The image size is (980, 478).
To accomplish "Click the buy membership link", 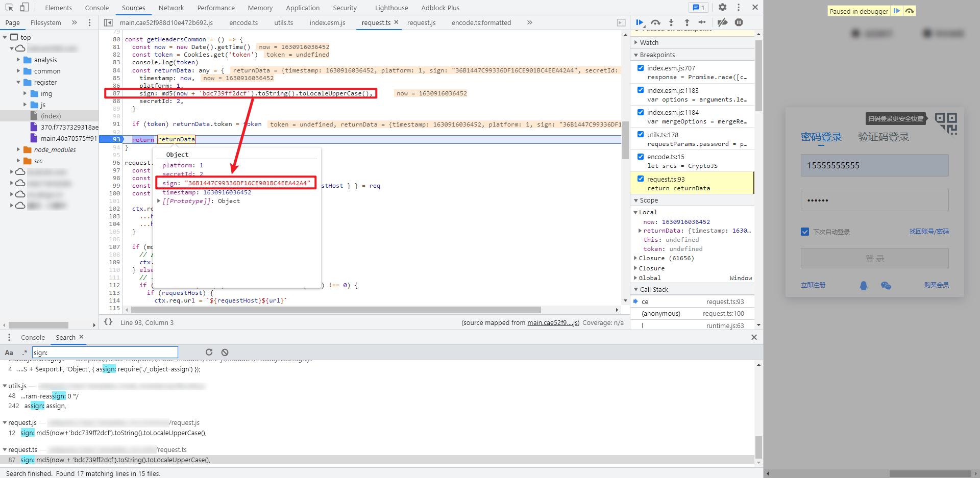I will (x=937, y=285).
